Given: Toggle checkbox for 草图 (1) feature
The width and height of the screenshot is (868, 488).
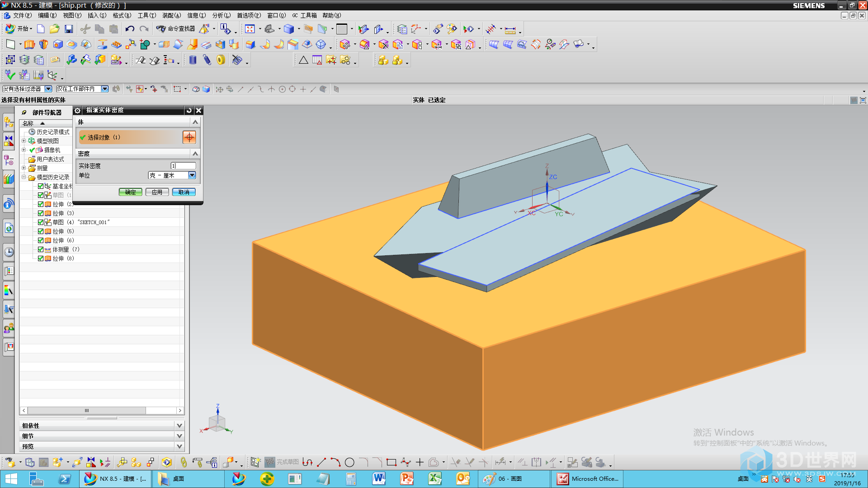Looking at the screenshot, I should (41, 195).
